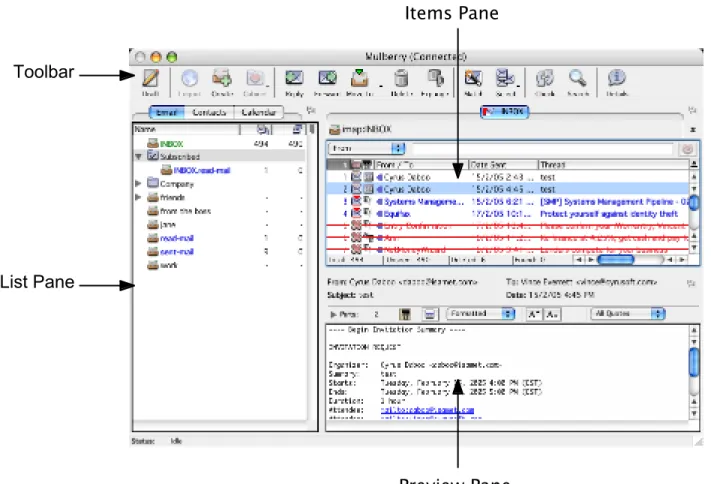Expand the friends folder
Screen dimensions: 711x484
pyautogui.click(x=138, y=197)
